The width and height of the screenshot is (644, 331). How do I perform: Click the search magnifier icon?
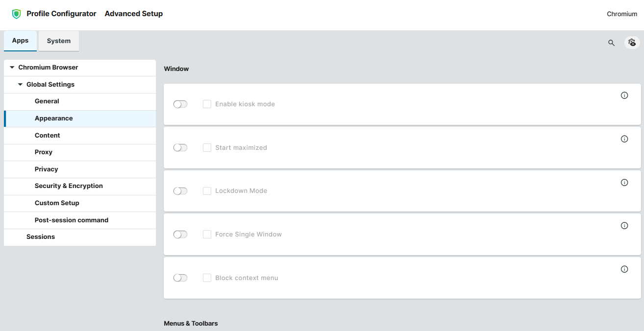(x=611, y=43)
